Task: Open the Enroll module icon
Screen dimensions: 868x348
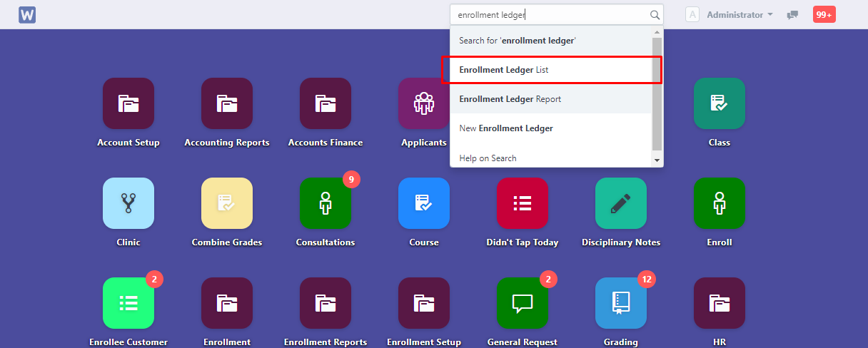Action: tap(720, 203)
